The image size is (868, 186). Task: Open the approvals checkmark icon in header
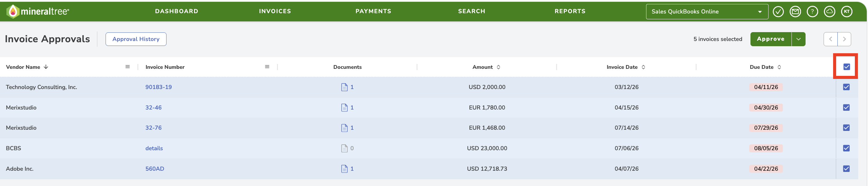tap(778, 12)
